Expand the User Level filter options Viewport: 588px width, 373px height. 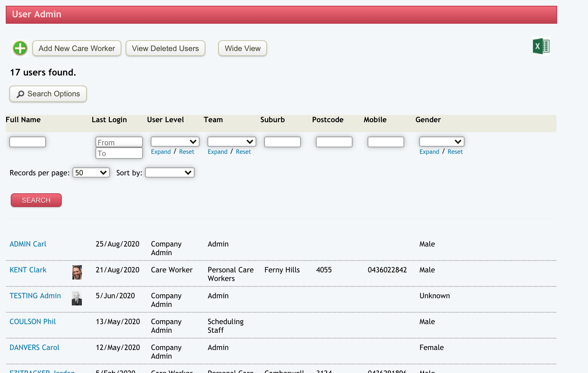[x=160, y=152]
